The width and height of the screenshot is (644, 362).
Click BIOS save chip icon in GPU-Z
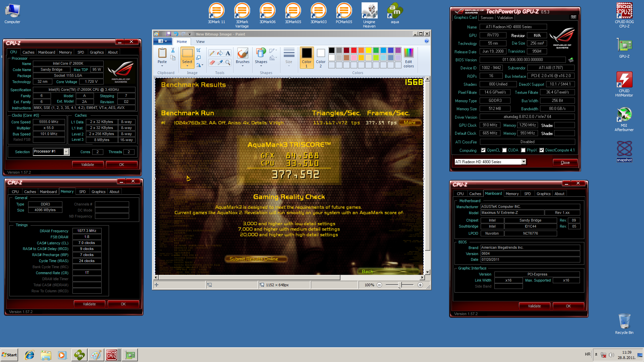click(571, 60)
